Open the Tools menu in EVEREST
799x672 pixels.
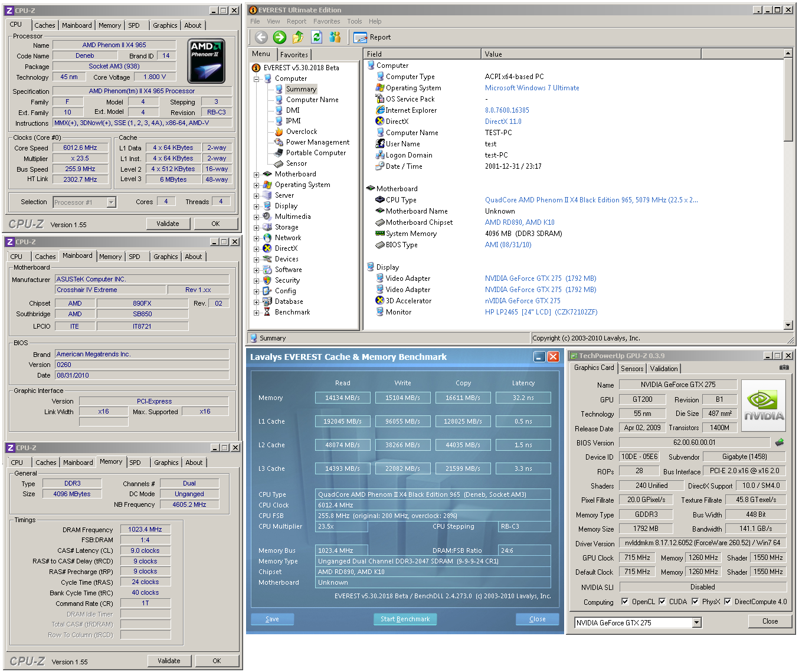354,21
